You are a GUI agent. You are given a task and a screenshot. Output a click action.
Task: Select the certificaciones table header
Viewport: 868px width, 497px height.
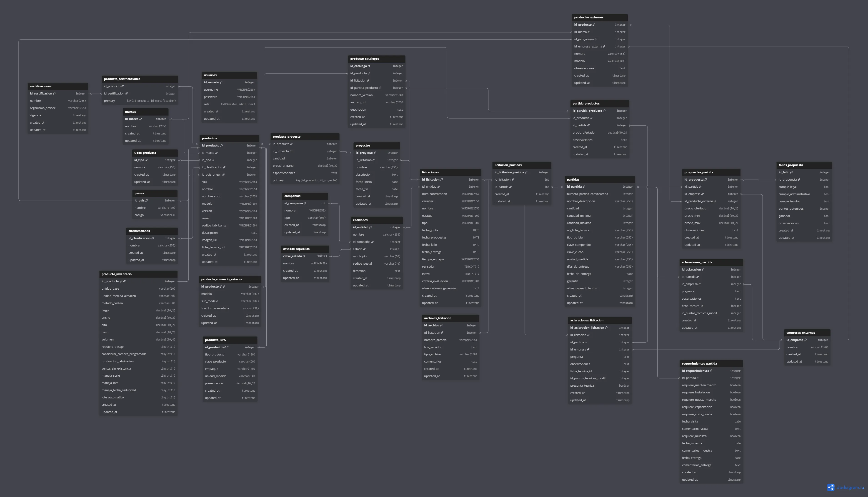(58, 86)
